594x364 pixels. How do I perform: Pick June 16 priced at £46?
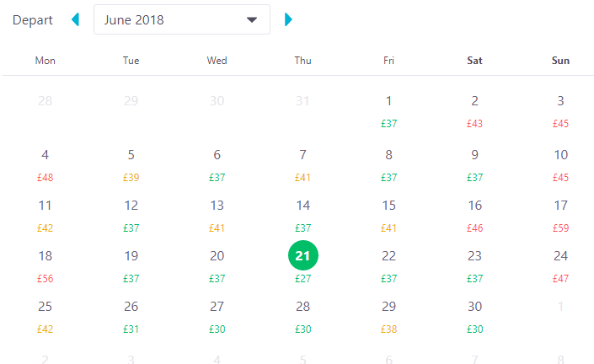[x=474, y=214]
